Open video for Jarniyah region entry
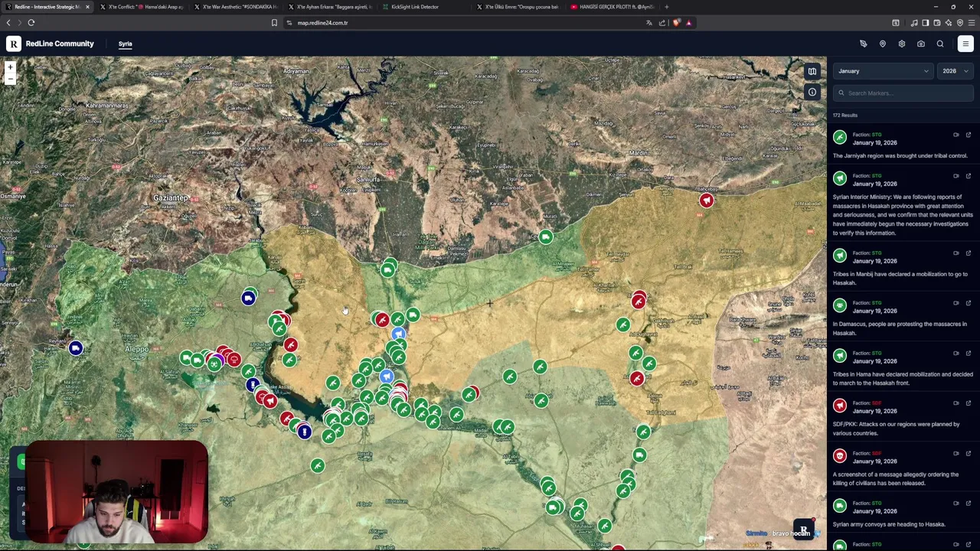Screen dimensions: 980x551 [x=955, y=135]
